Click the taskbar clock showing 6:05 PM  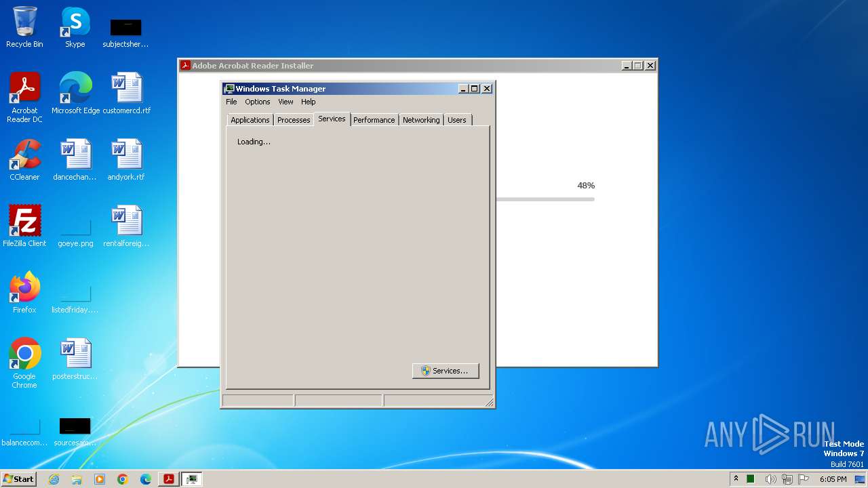(833, 479)
